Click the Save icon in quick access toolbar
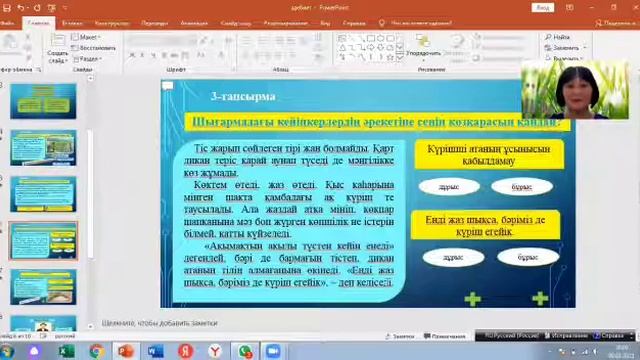The width and height of the screenshot is (640, 360). (x=7, y=7)
